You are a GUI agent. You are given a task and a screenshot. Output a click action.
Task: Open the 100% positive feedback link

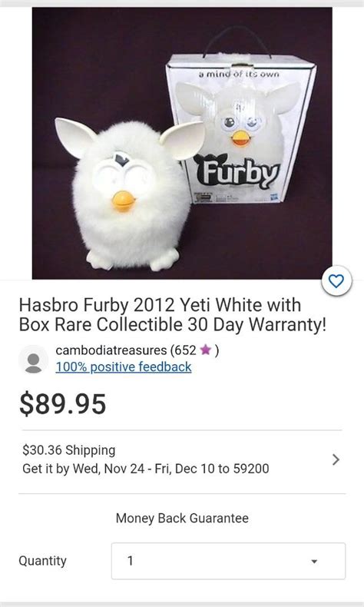click(x=124, y=367)
